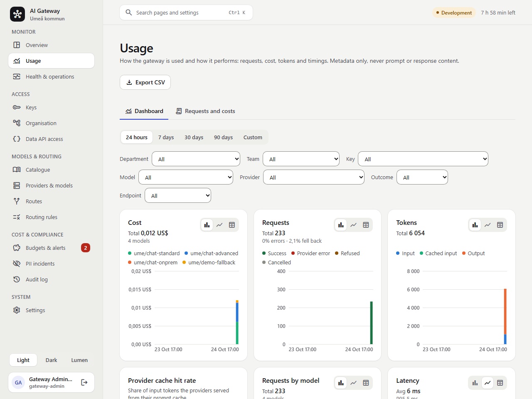The height and width of the screenshot is (399, 532).
Task: Open the Endpoint filter dropdown
Action: pyautogui.click(x=178, y=195)
